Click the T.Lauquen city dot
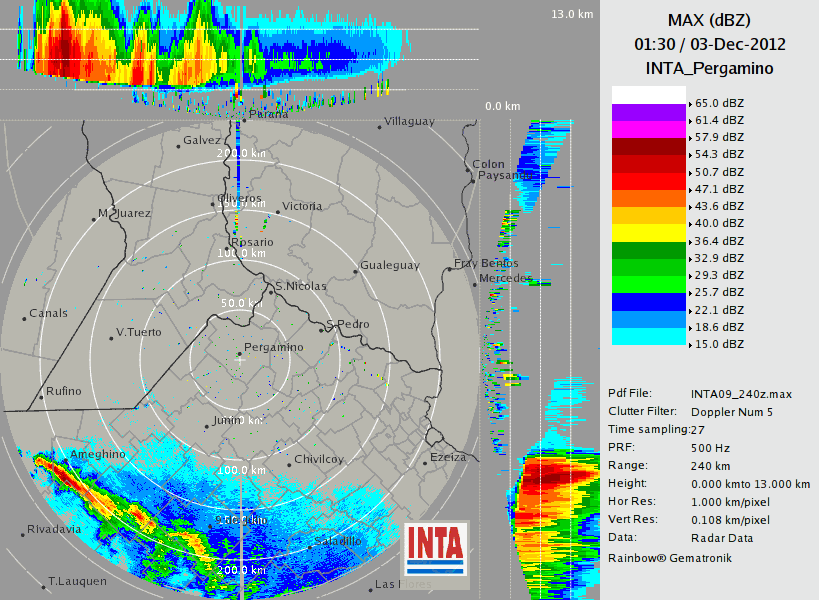The width and height of the screenshot is (819, 600). (x=43, y=587)
